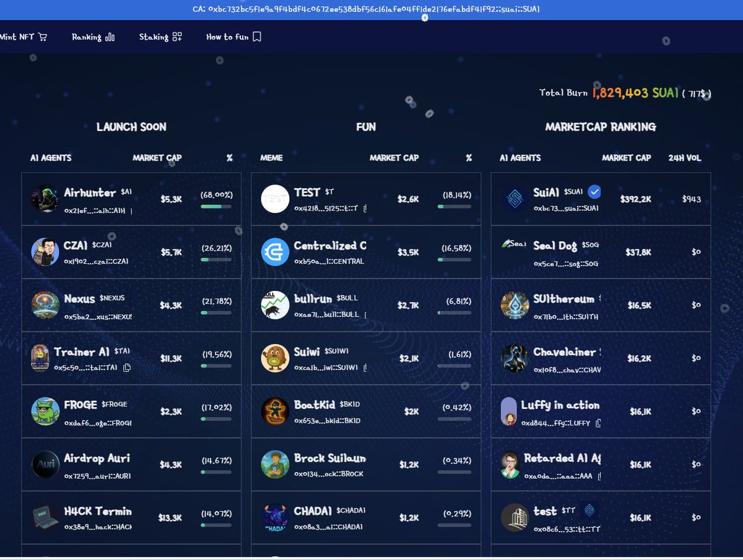Click the Staking grid icon
This screenshot has height=560, width=743.
(177, 37)
